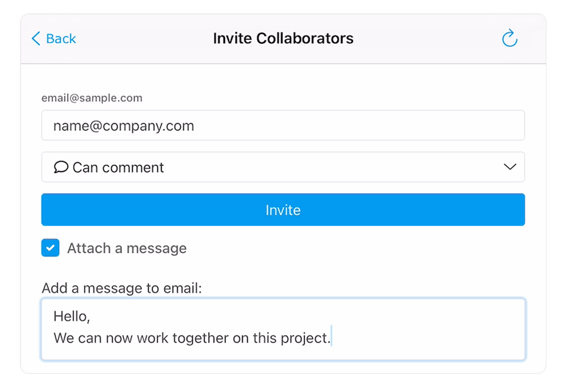Click the speech bubble comment icon
566x388 pixels.
point(61,167)
